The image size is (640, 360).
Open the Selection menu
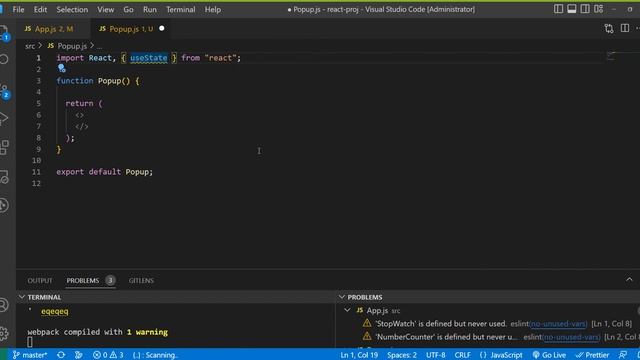point(72,9)
